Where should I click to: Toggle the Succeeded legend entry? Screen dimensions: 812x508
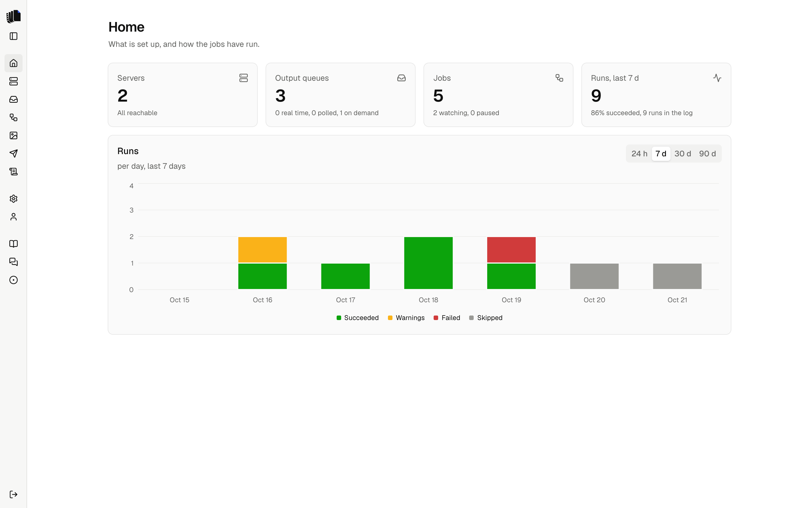[x=357, y=318]
